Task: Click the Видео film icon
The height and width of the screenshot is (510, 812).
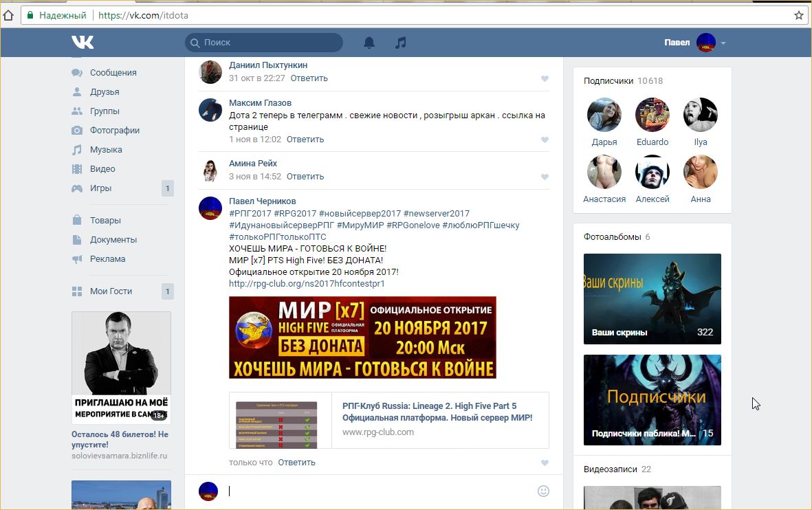Action: pos(77,169)
